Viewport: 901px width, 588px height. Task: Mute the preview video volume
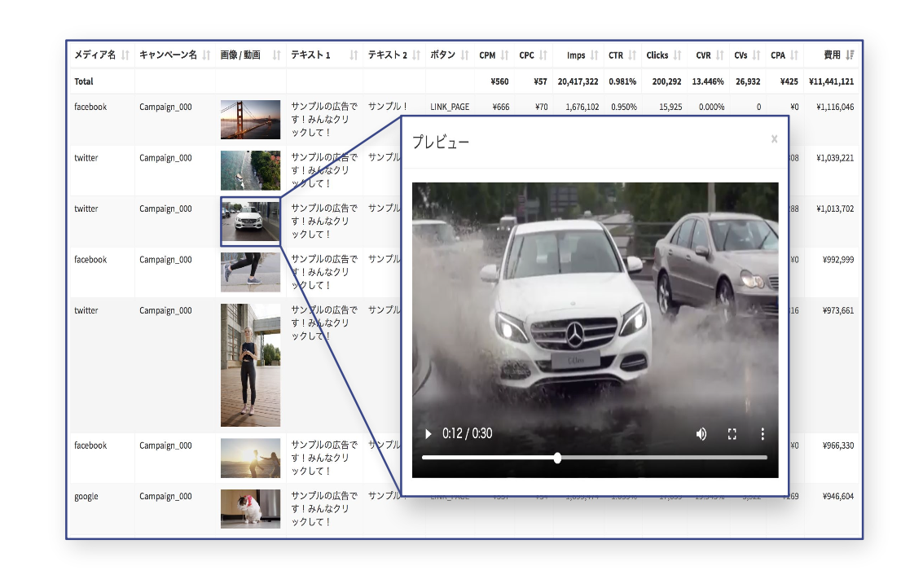(701, 434)
